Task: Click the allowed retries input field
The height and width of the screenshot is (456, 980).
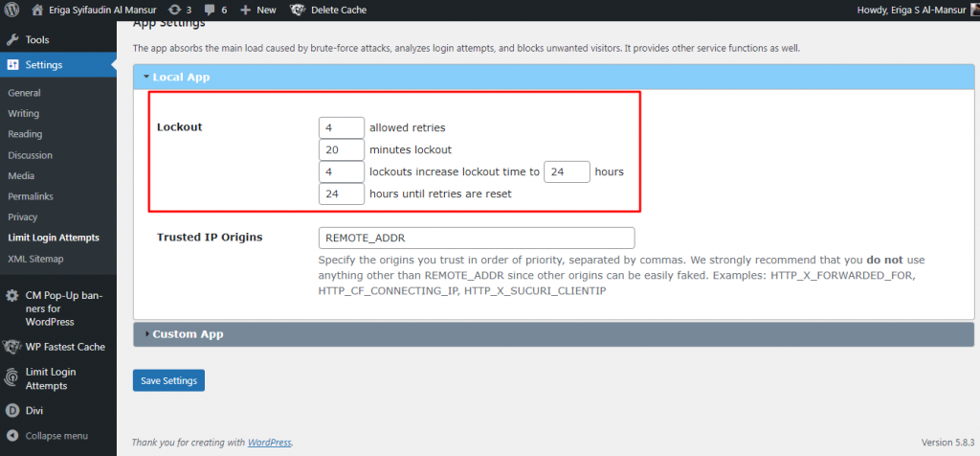Action: [341, 126]
